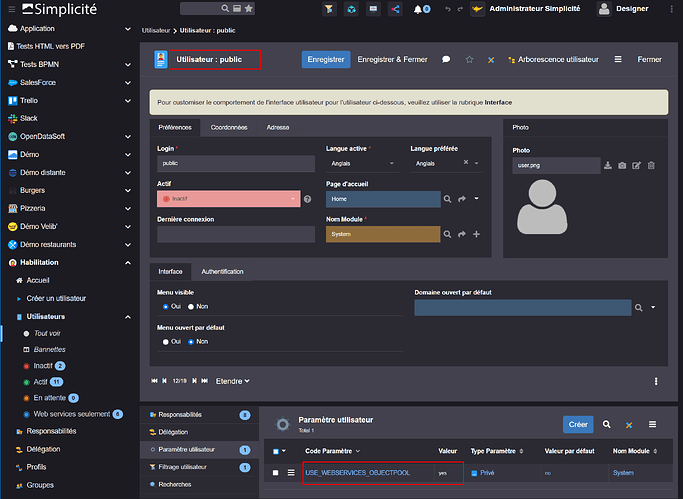Select Non for Menu ouvert par défaut
This screenshot has width=683, height=499.
pos(191,342)
